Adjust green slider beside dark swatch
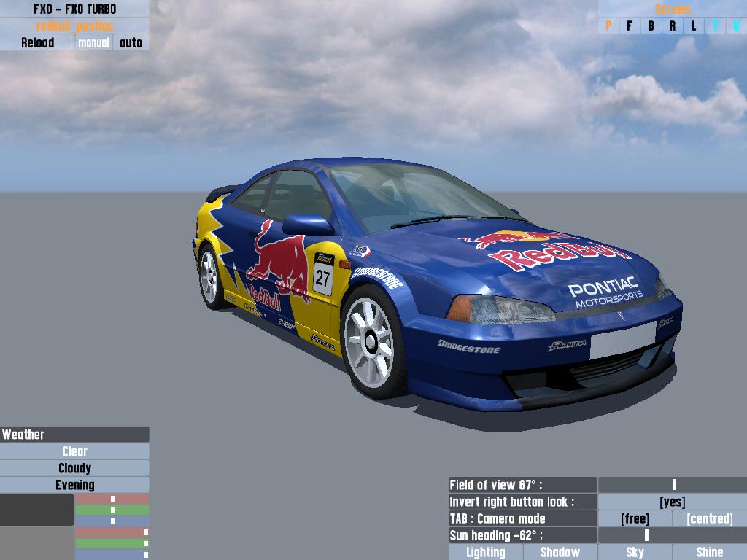Image resolution: width=747 pixels, height=560 pixels. point(112,510)
